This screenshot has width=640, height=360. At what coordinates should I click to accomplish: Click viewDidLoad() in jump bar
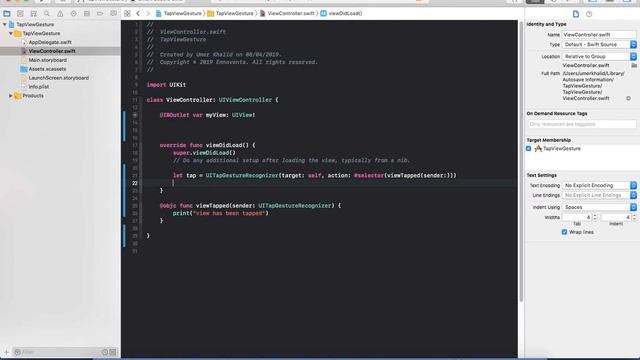(341, 13)
